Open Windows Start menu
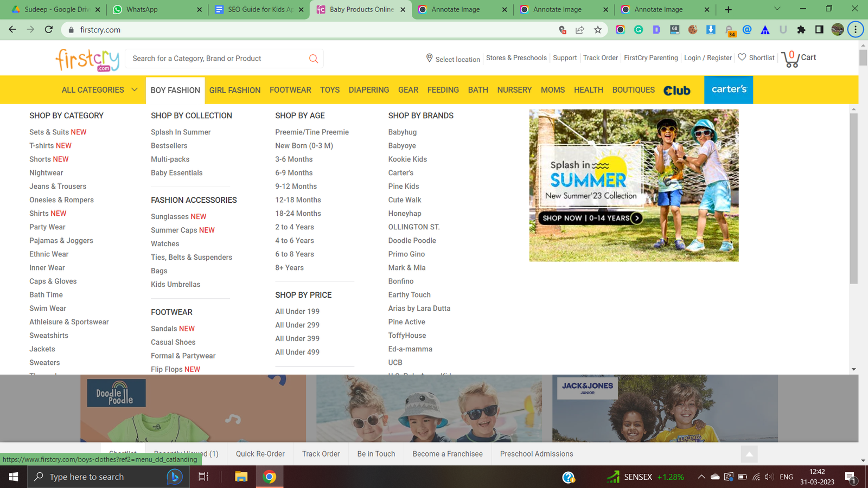The width and height of the screenshot is (868, 488). point(14,477)
